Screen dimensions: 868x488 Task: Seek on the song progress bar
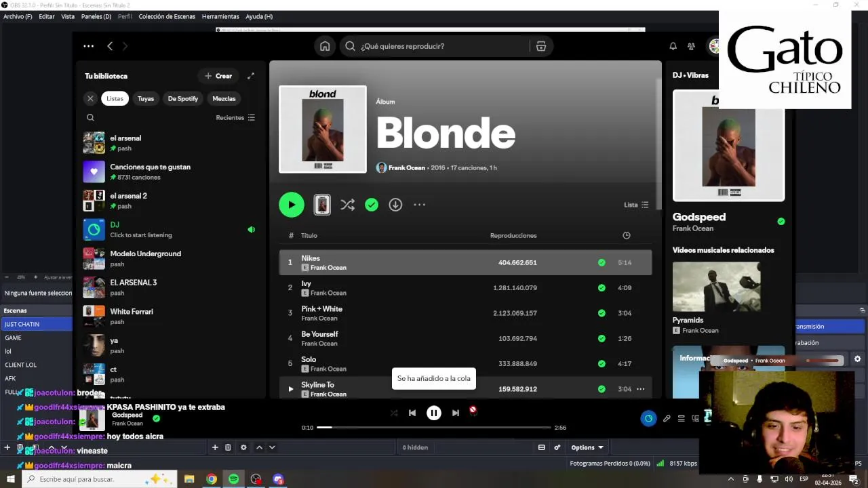click(x=434, y=428)
